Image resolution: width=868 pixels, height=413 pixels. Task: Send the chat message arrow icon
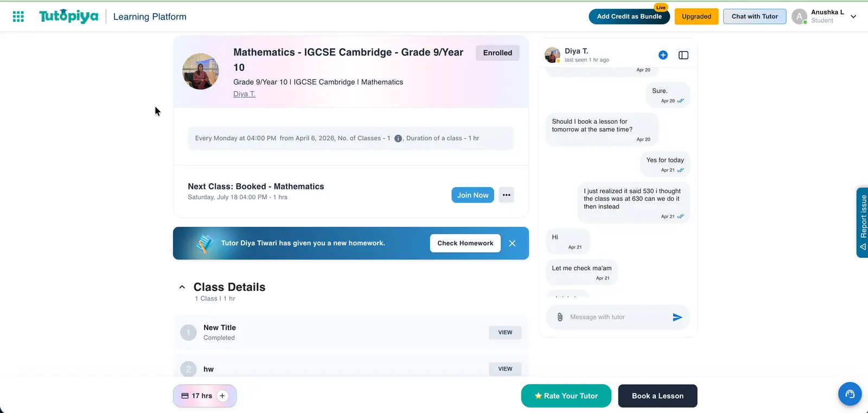click(x=678, y=317)
